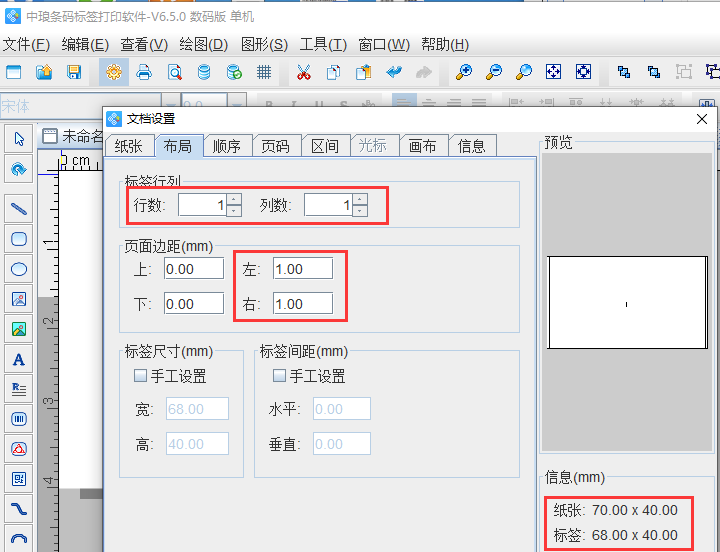Open the 宋体 font dropdown
720x552 pixels.
pyautogui.click(x=50, y=106)
